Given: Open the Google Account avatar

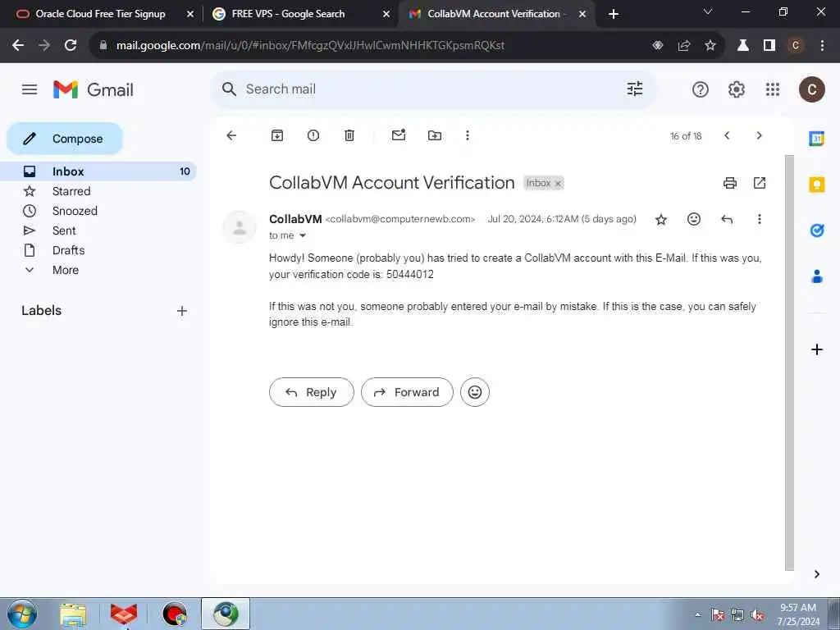Looking at the screenshot, I should (x=812, y=89).
